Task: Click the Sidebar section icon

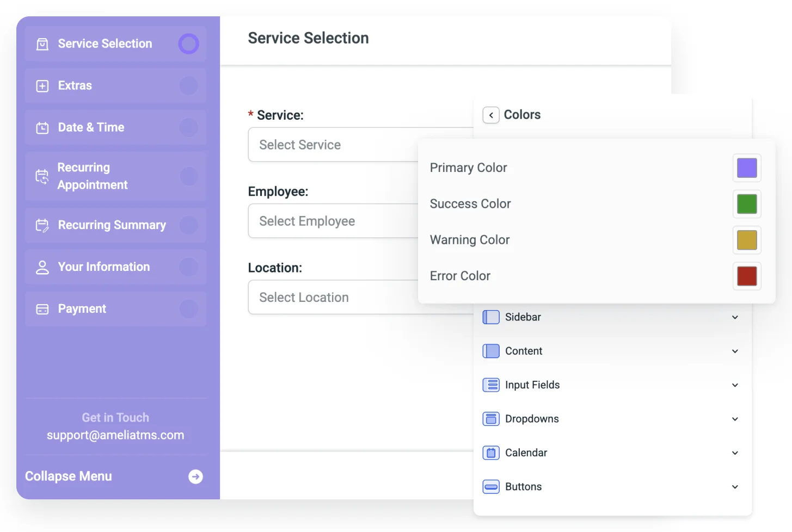Action: coord(490,317)
